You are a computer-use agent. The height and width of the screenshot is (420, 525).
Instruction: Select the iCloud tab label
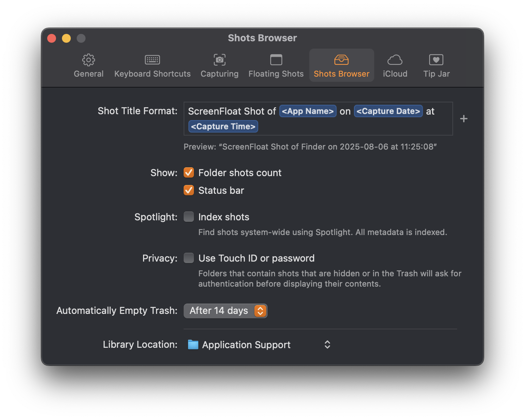tap(395, 74)
